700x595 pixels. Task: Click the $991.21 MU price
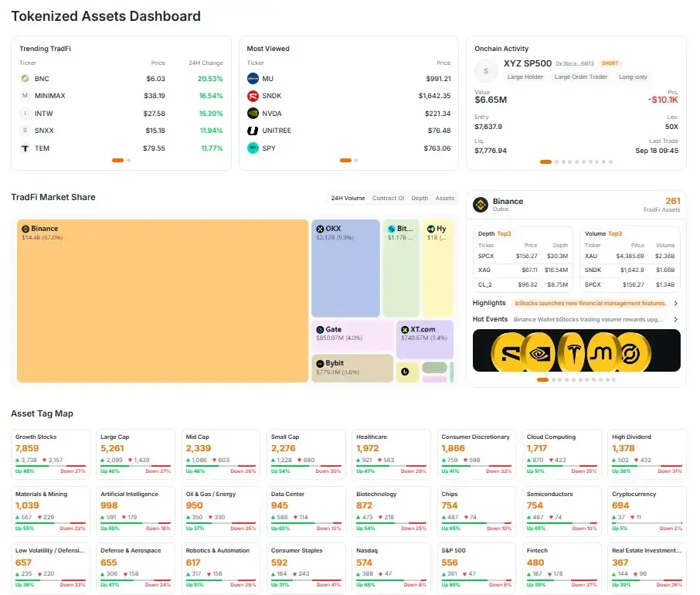[x=438, y=79]
